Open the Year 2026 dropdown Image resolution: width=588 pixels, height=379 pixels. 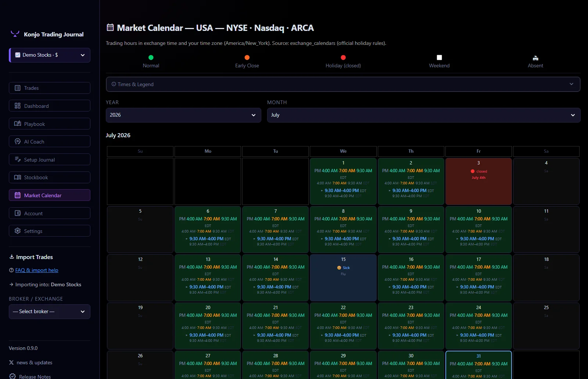coord(183,115)
